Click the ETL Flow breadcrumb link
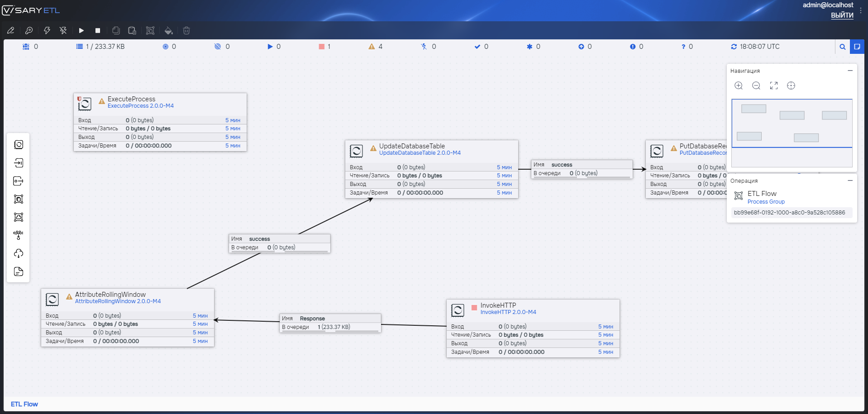This screenshot has height=414, width=868. point(24,404)
